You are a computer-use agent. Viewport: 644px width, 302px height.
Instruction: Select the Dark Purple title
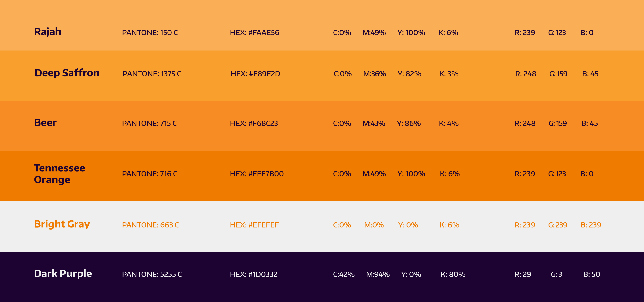(63, 274)
